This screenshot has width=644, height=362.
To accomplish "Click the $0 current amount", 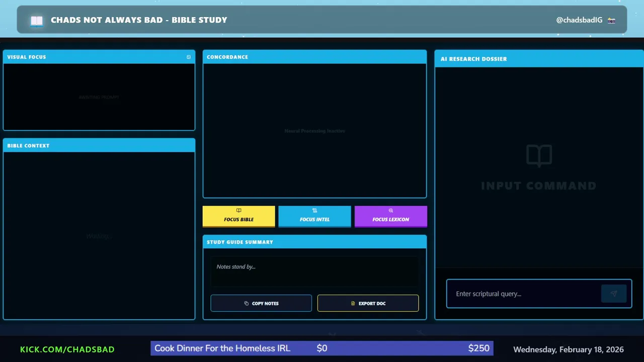I will (322, 348).
